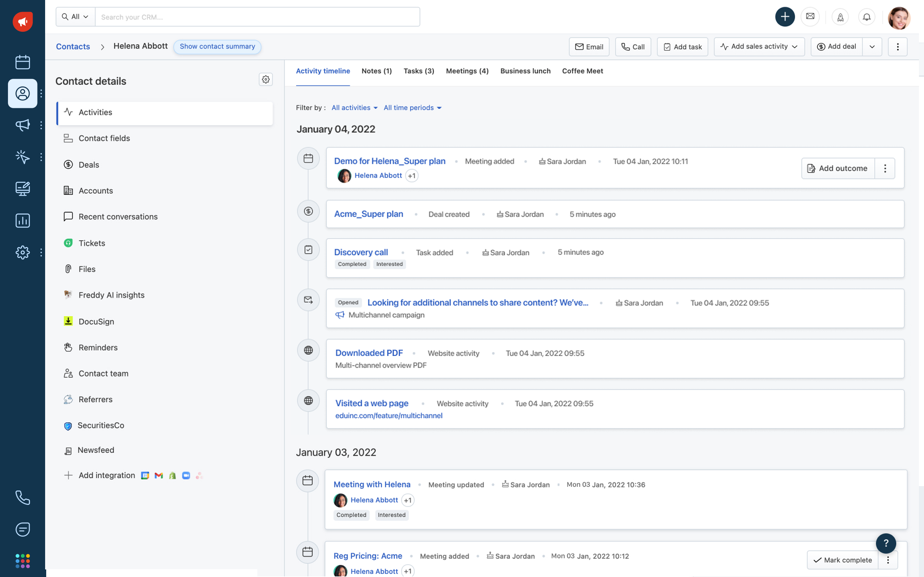Screen dimensions: 924x577
Task: Open the calendar icon in the left sidebar
Action: (22, 62)
